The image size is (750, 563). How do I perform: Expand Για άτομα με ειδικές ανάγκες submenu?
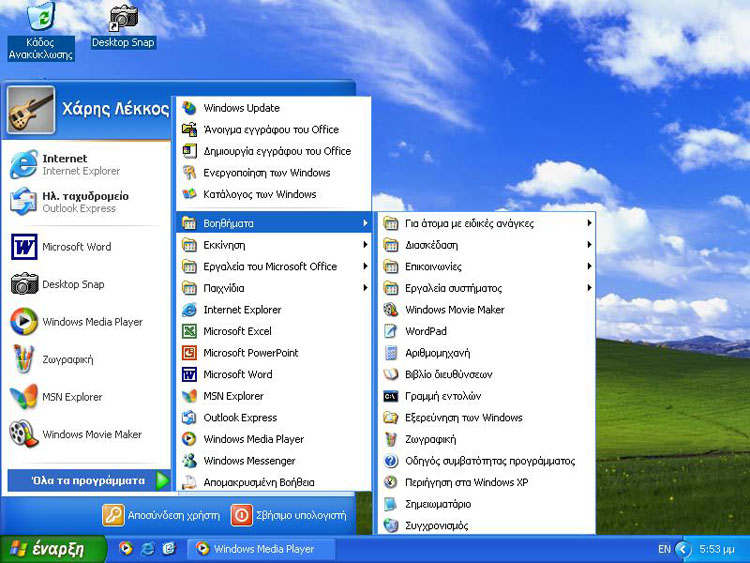(487, 223)
